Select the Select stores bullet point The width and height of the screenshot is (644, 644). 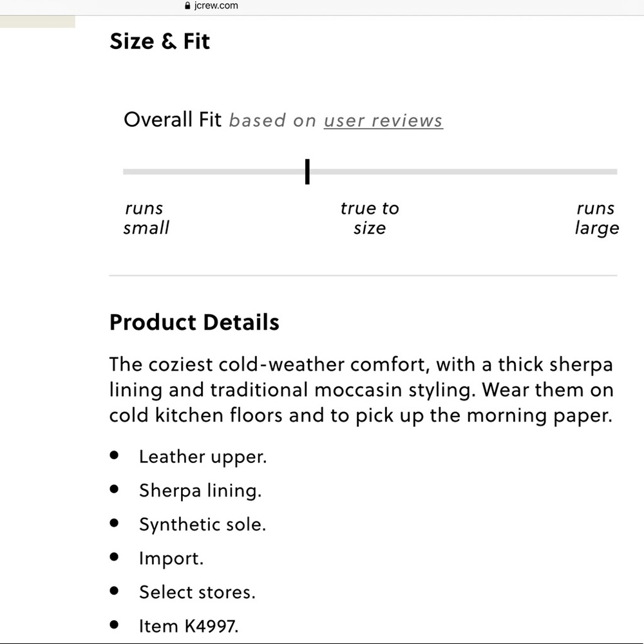pyautogui.click(x=197, y=592)
